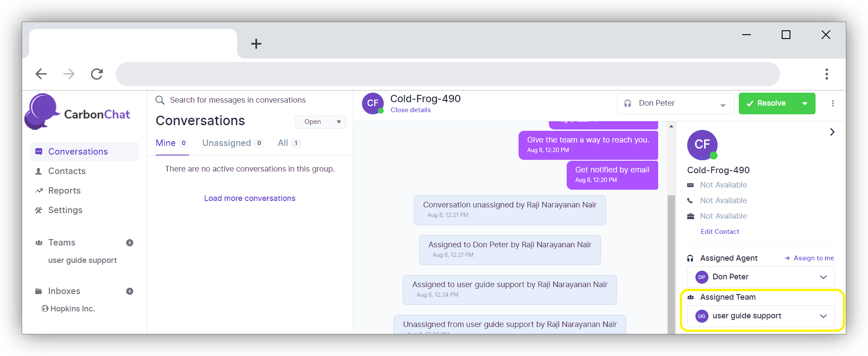Open the browser three-dot menu
Viewport: 868px width, 356px height.
827,74
